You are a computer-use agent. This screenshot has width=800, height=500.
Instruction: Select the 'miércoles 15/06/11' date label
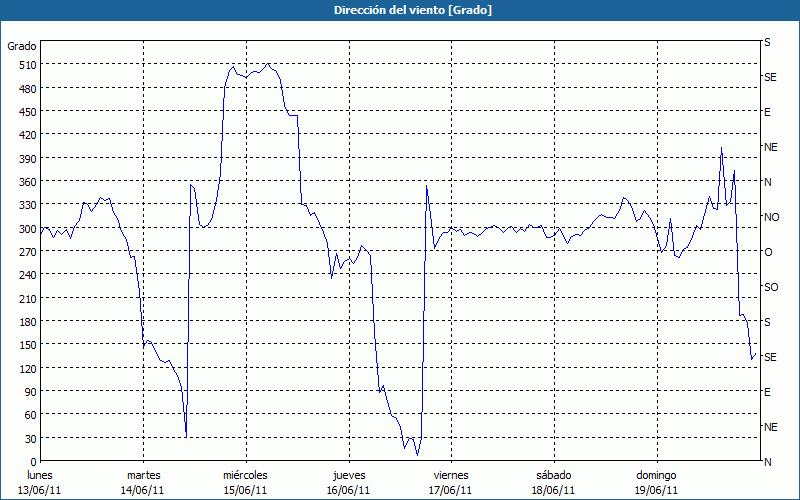(245, 482)
